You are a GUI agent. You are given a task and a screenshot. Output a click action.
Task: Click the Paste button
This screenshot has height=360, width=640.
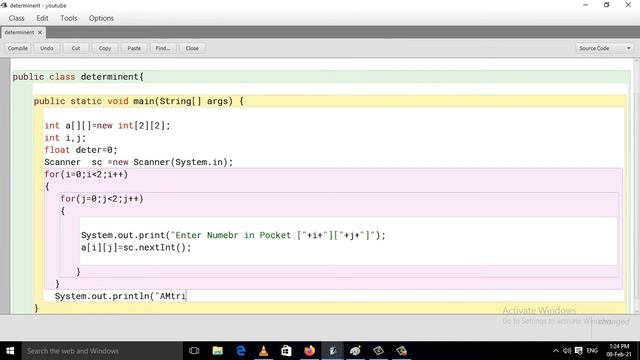(x=134, y=48)
